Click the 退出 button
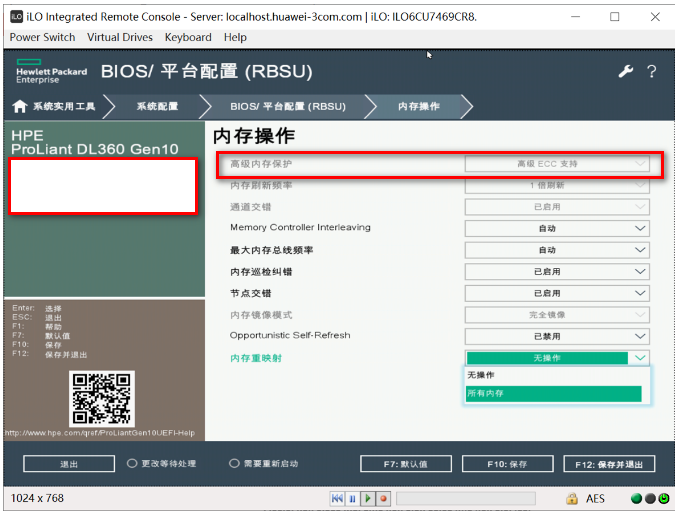Viewport: 684px width, 514px height. pyautogui.click(x=69, y=464)
